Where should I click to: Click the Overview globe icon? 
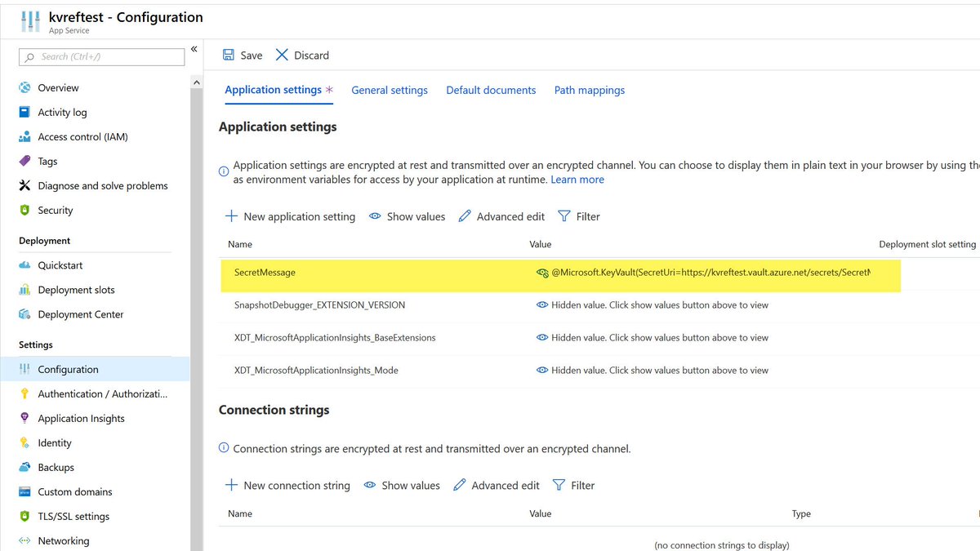pyautogui.click(x=24, y=87)
